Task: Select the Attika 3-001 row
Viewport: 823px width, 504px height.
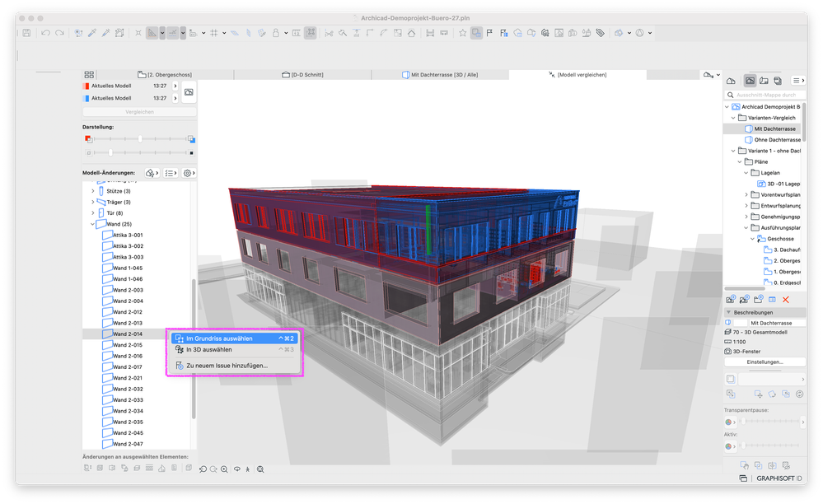Action: (x=137, y=235)
